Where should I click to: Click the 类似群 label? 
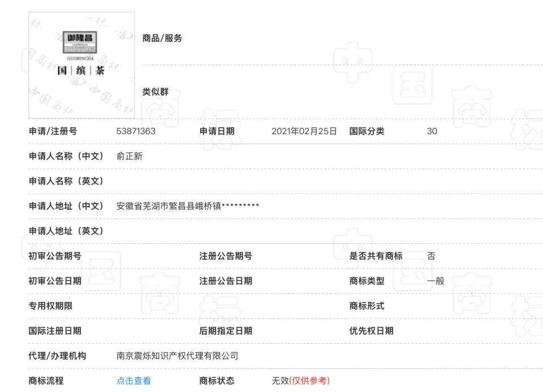coord(155,92)
